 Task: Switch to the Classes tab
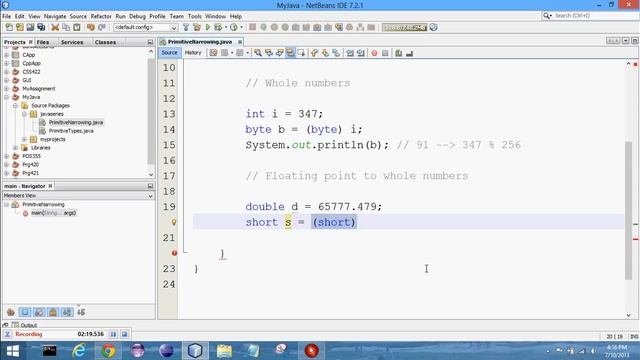[105, 42]
